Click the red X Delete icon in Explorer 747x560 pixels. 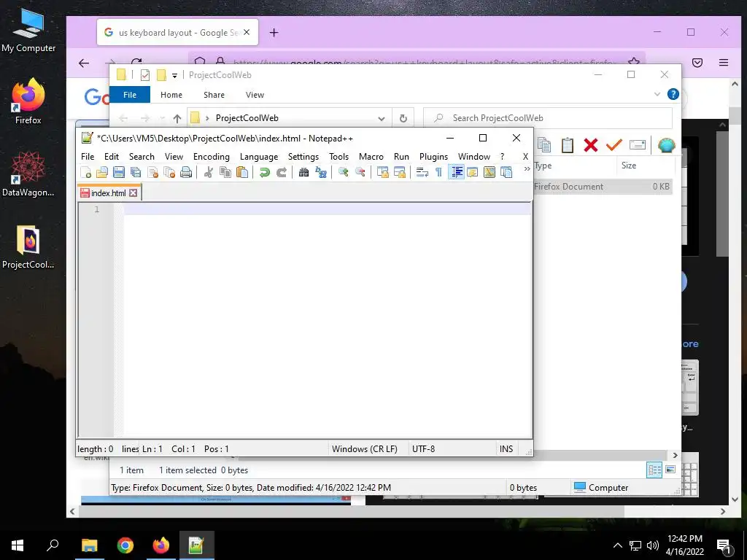pyautogui.click(x=591, y=145)
